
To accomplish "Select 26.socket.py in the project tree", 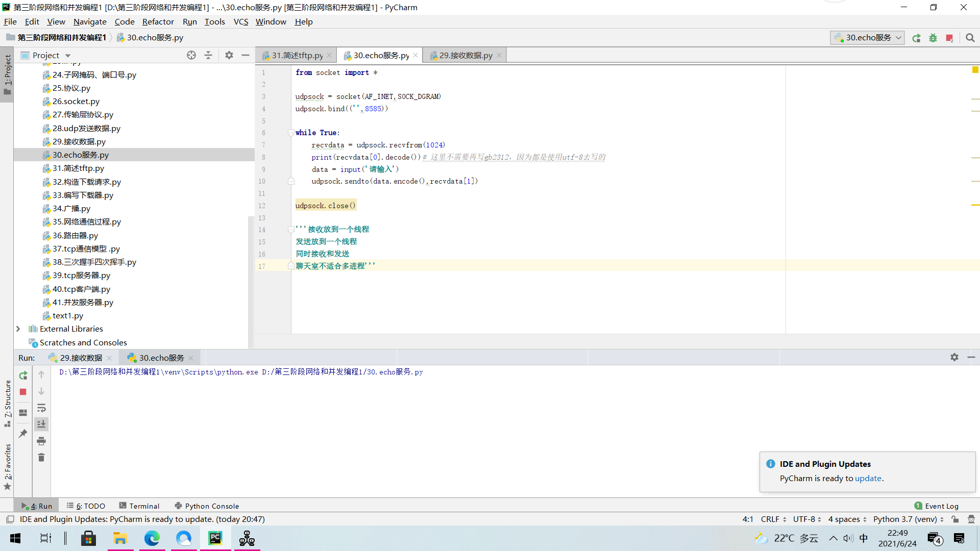I will pyautogui.click(x=76, y=101).
